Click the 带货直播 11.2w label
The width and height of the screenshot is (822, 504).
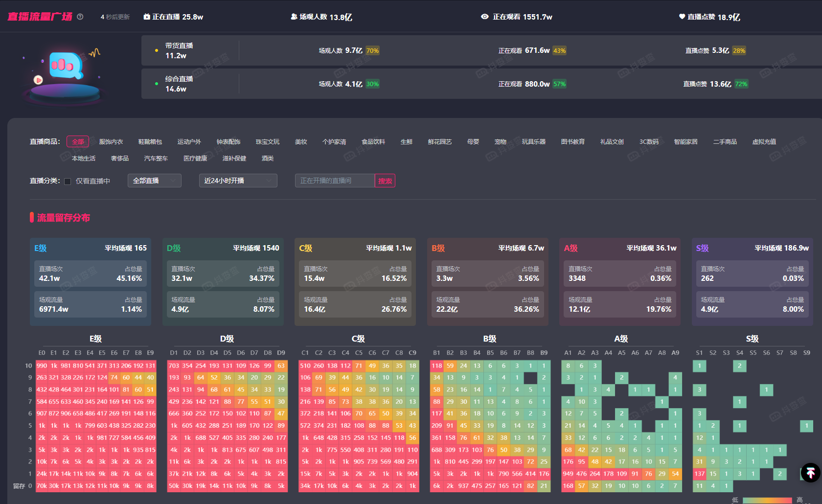tap(179, 50)
